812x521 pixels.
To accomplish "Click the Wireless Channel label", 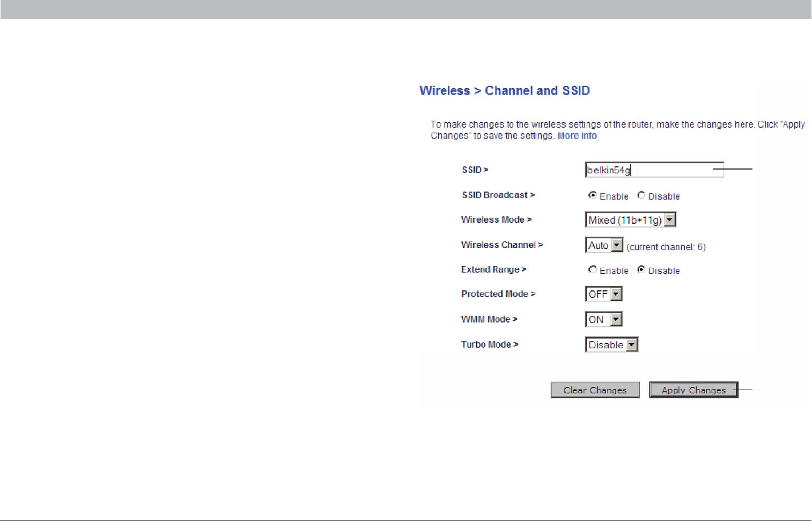I will [x=502, y=245].
